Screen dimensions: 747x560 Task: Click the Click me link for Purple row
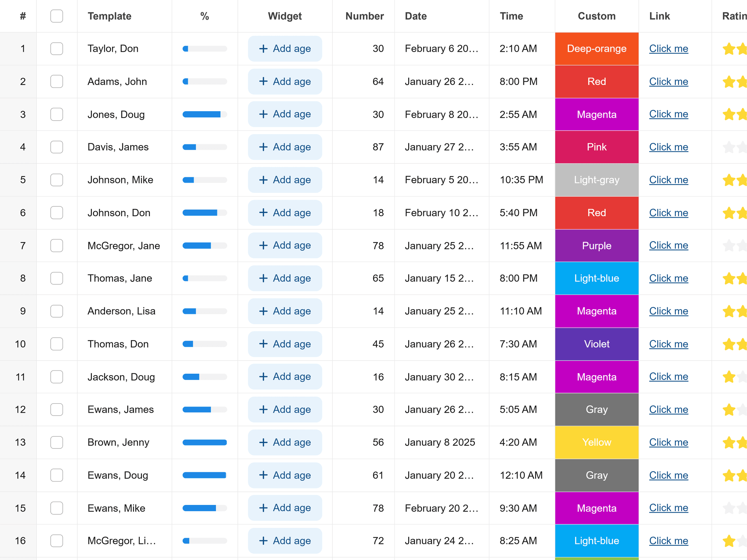[668, 245]
